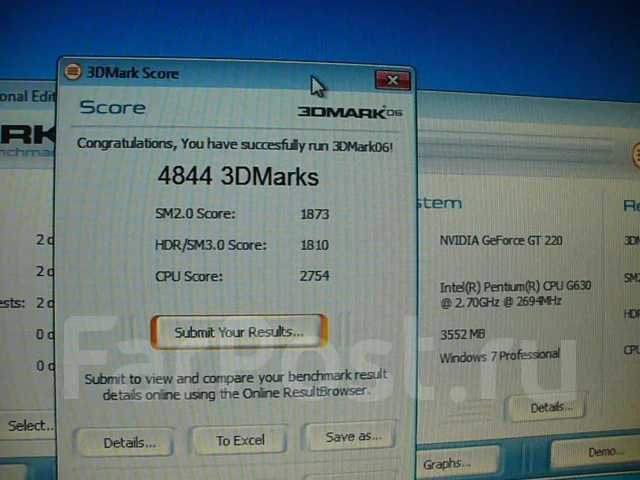Click the Submit Your Results button
Image resolution: width=640 pixels, height=480 pixels.
click(239, 332)
